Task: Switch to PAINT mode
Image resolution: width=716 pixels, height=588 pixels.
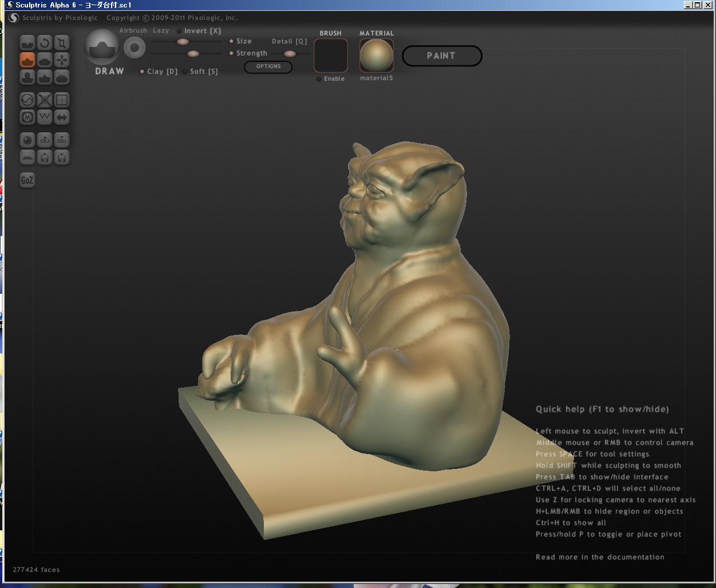Action: (x=441, y=56)
